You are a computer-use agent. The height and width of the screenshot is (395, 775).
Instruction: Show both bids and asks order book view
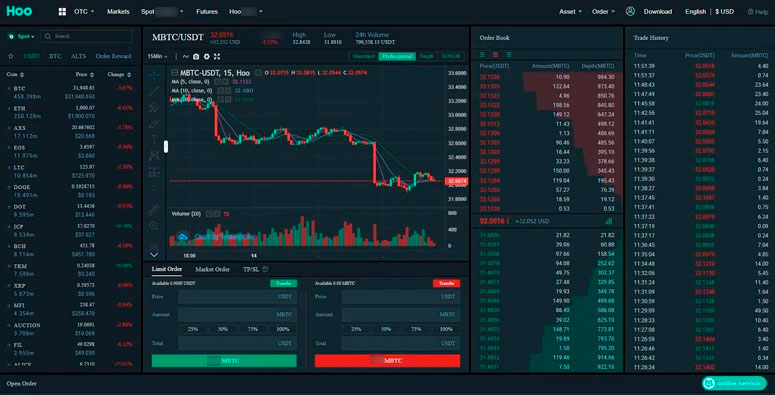coord(483,54)
